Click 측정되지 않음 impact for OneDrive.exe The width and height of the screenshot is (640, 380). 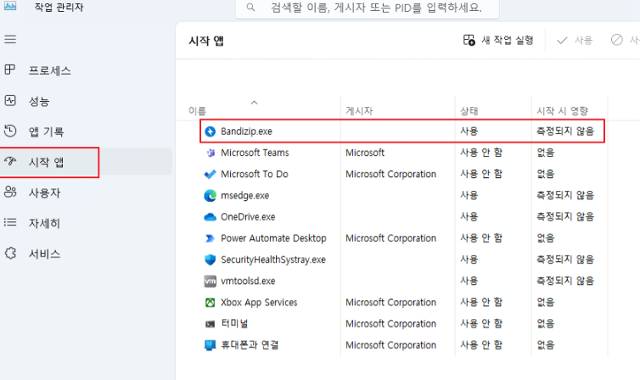point(565,217)
